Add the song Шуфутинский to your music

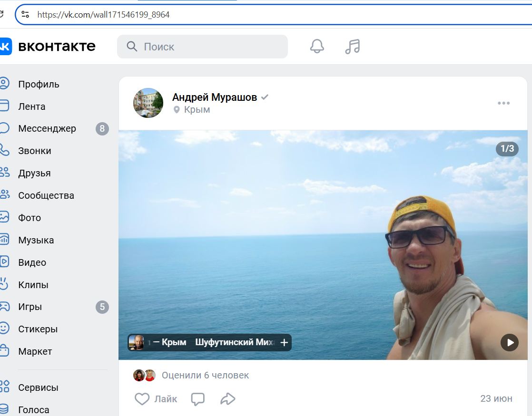pyautogui.click(x=284, y=342)
